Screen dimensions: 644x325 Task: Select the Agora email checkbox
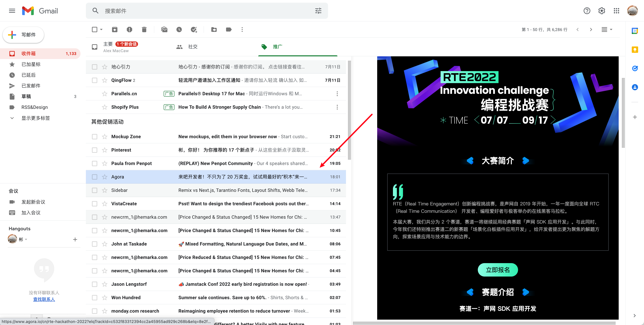[94, 177]
